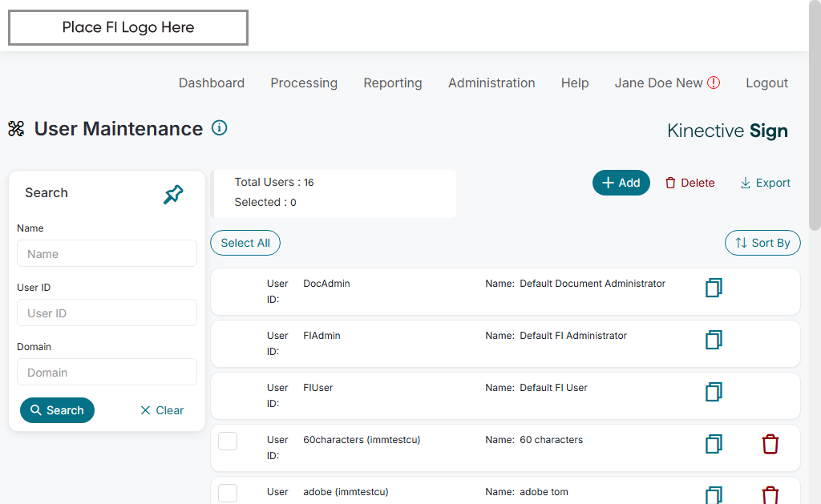Screen dimensions: 821x504
Task: Open the Reporting menu
Action: tap(393, 83)
